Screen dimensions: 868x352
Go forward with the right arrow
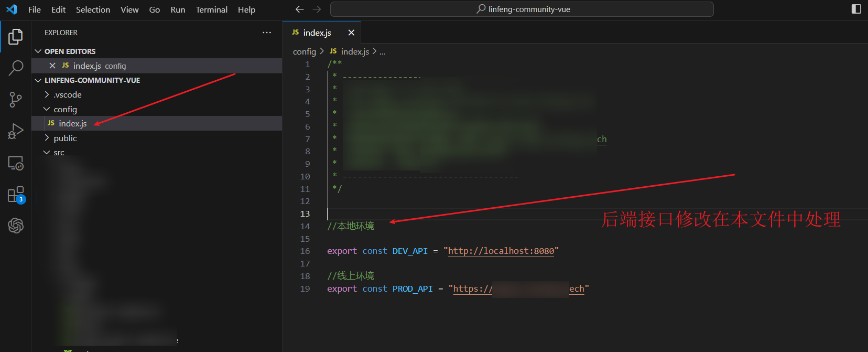pos(317,9)
